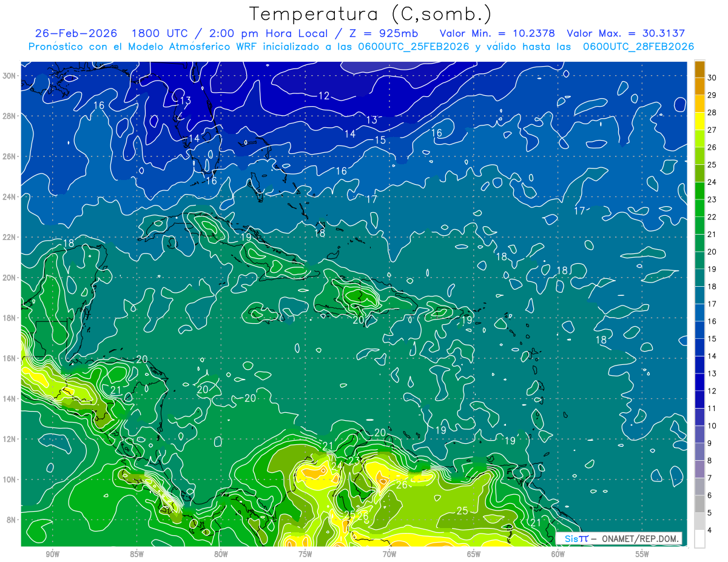Click the "85W" longitude axis label

click(x=136, y=555)
